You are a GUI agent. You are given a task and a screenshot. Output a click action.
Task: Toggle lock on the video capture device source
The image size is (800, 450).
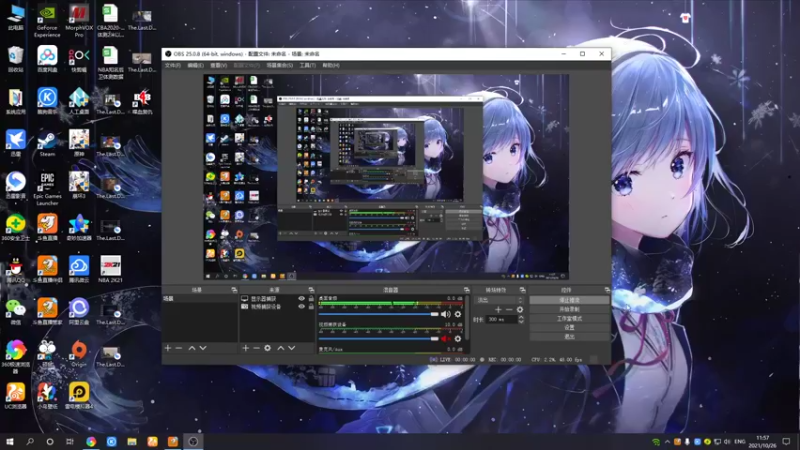(311, 307)
